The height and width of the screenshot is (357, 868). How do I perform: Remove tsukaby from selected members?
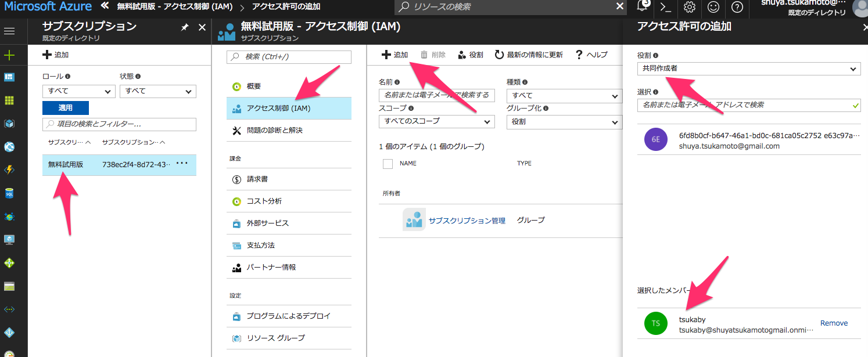834,323
